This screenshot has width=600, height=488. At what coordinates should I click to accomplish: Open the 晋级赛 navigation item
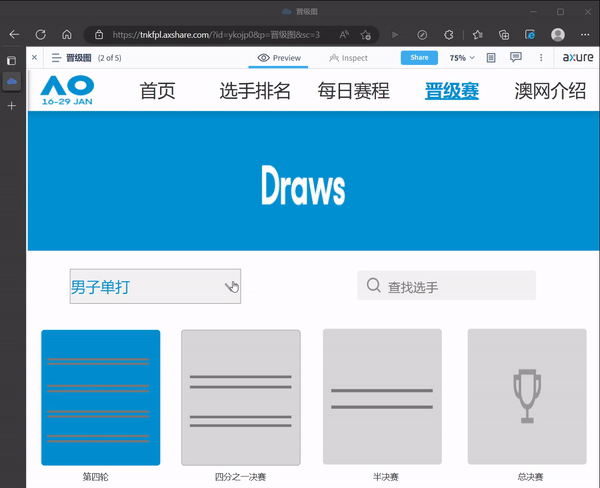point(452,91)
